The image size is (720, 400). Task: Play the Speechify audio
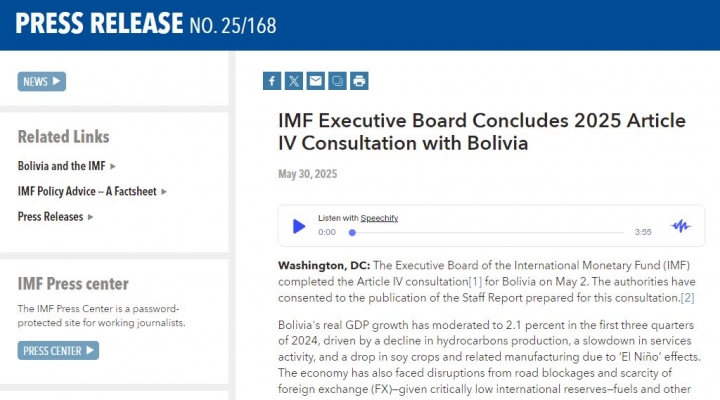point(299,226)
